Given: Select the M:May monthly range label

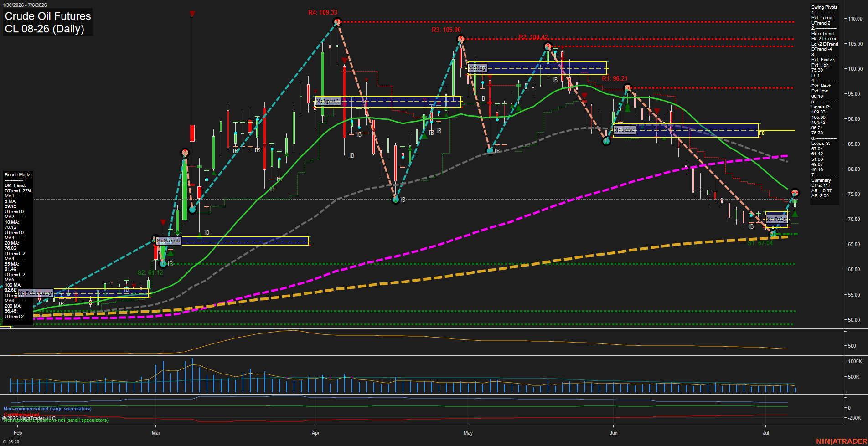Looking at the screenshot, I should click(x=477, y=68).
